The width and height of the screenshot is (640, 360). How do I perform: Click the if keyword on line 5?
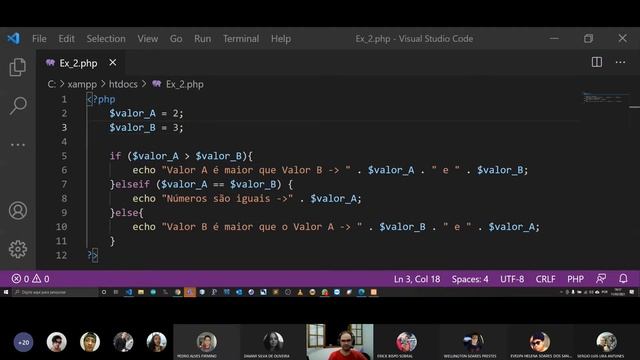coord(115,156)
